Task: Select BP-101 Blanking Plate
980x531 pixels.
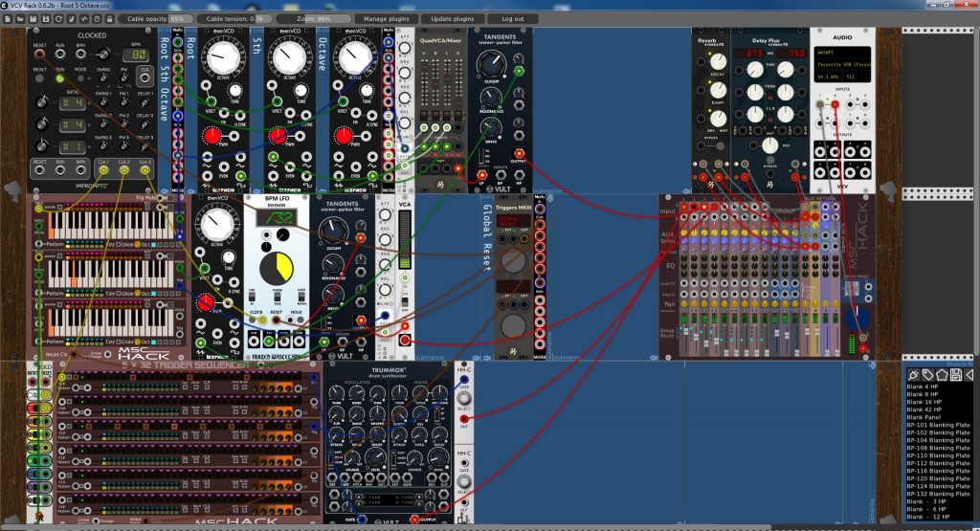Action: tap(938, 425)
